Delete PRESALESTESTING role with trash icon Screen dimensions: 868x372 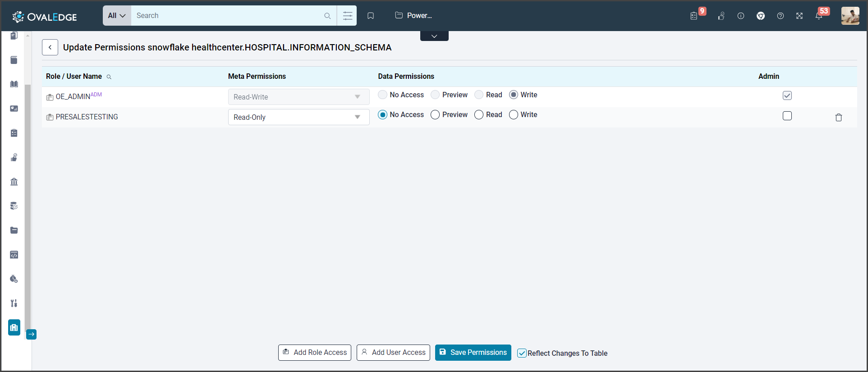click(x=839, y=118)
